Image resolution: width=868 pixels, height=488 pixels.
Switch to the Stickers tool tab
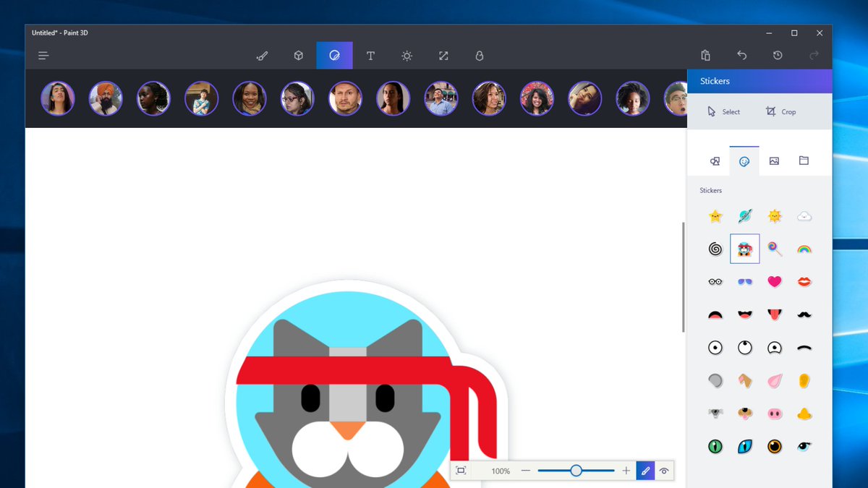(334, 56)
